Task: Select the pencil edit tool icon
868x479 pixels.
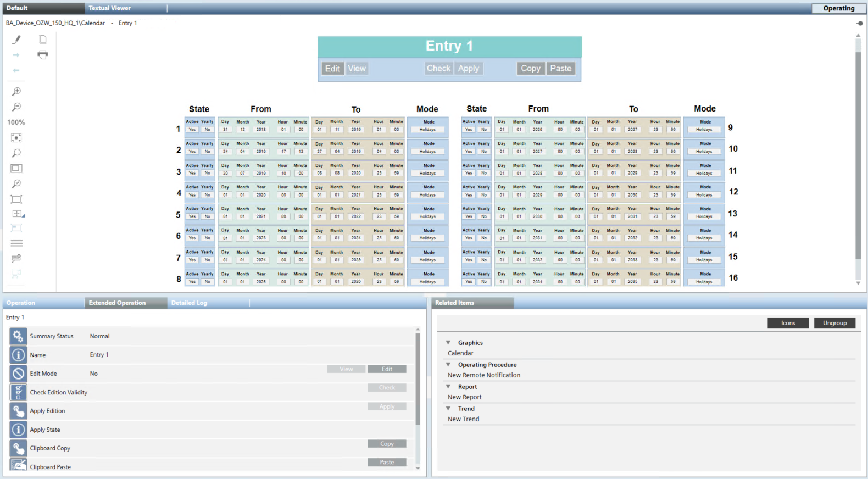Action: point(16,40)
